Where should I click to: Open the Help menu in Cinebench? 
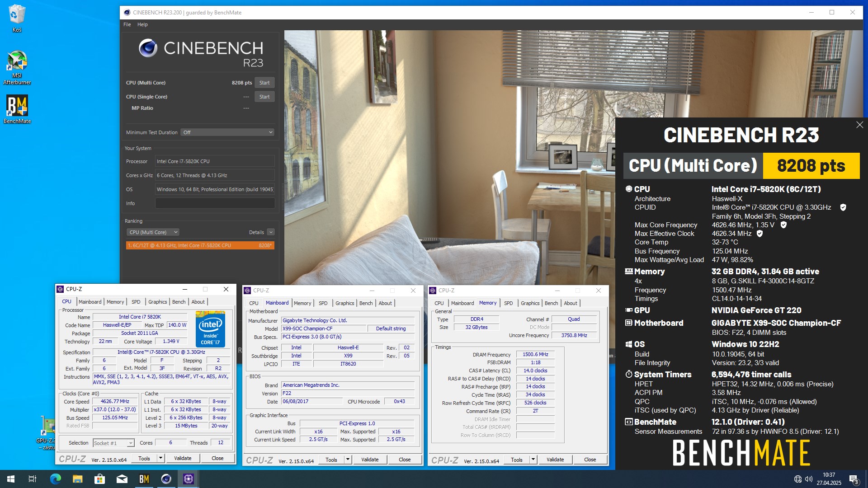point(142,24)
